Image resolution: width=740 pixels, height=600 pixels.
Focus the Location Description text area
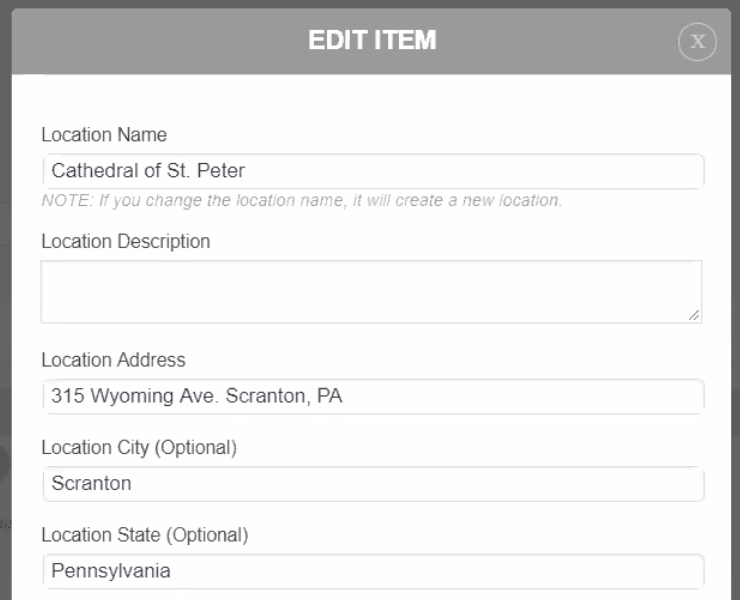[370, 291]
